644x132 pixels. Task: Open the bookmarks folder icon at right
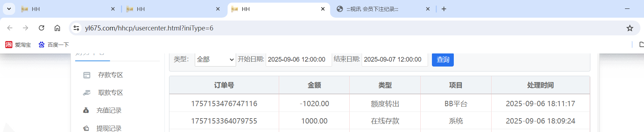tap(642, 45)
